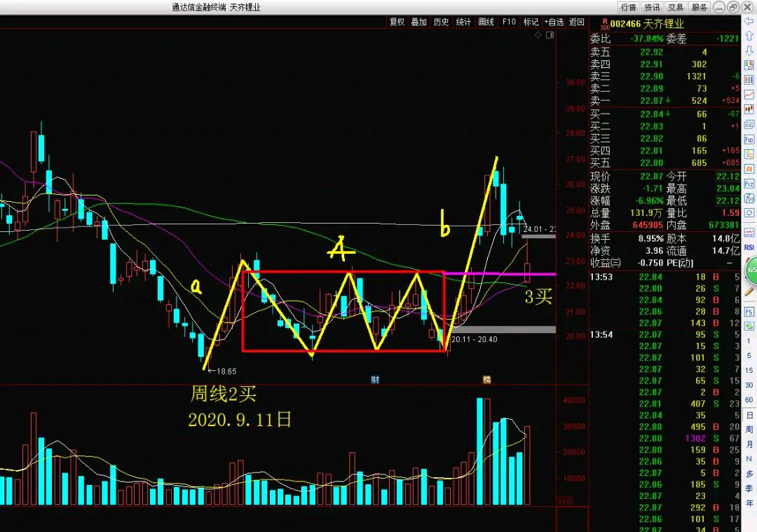757x532 pixels.
Task: Click the F5 chart switch sidebar icon
Action: 749,311
